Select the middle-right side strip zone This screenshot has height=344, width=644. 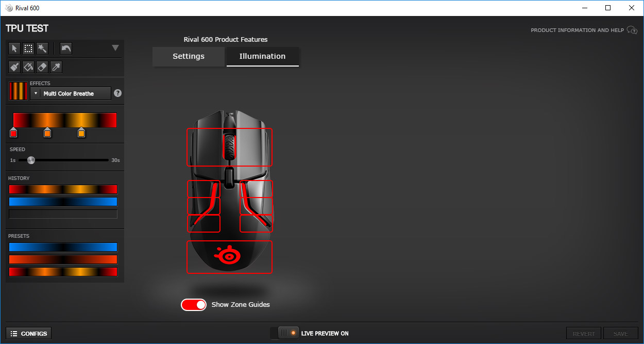pyautogui.click(x=256, y=206)
